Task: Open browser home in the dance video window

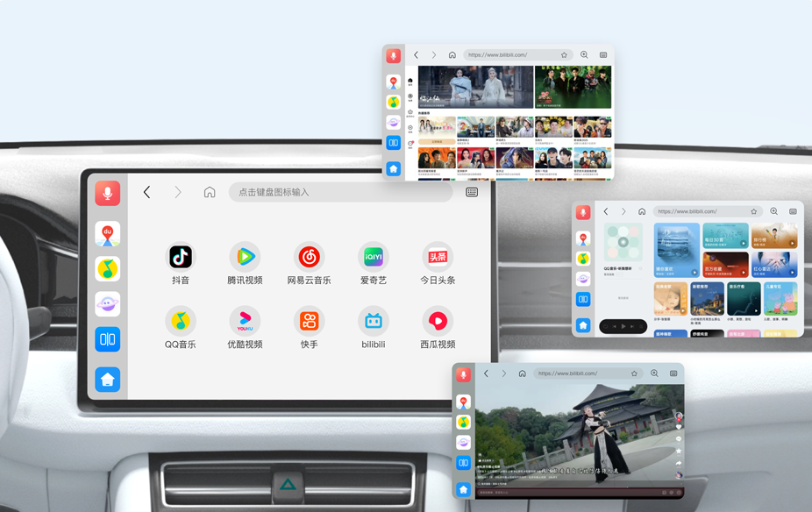Action: [522, 373]
